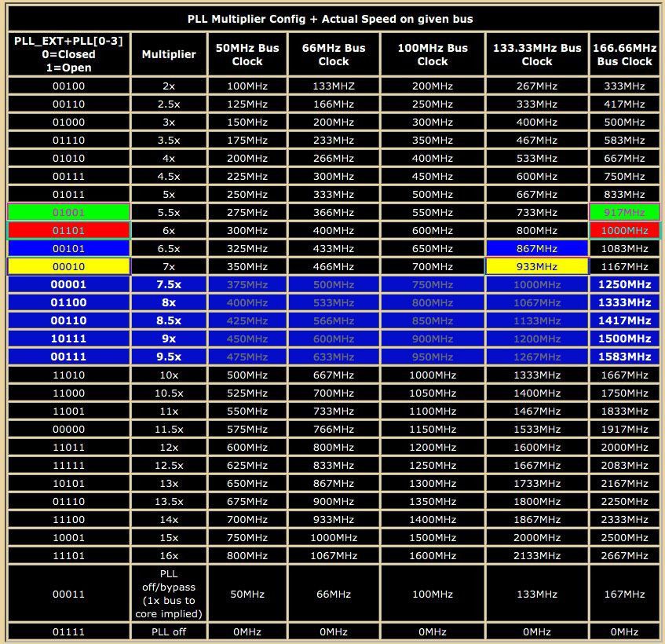Select the yellow '00010' cell
665x644 pixels.
pos(69,267)
